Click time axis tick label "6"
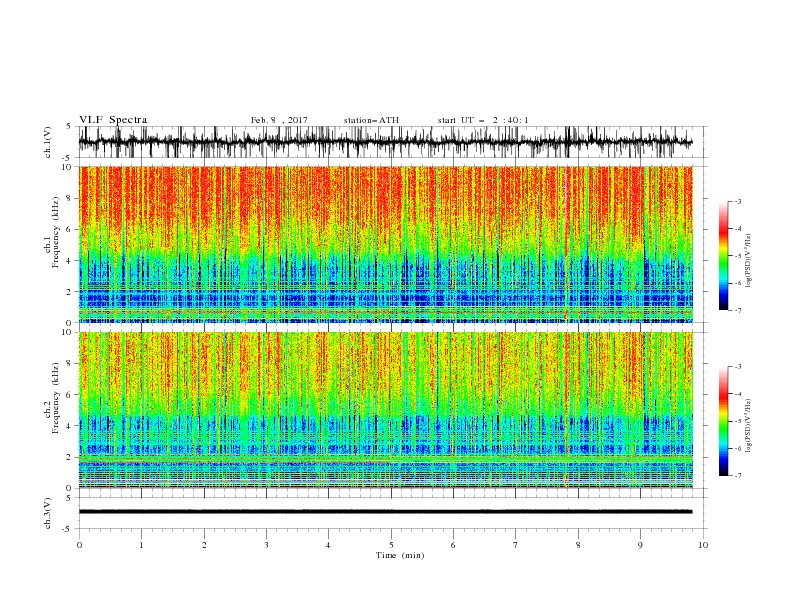 (453, 545)
